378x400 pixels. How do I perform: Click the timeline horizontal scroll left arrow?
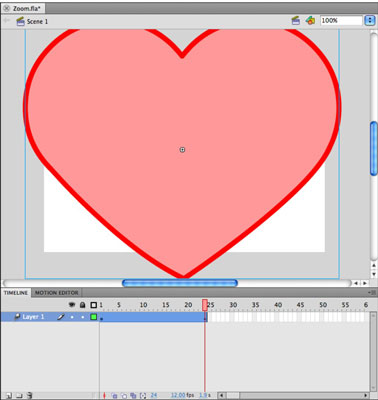[x=222, y=395]
